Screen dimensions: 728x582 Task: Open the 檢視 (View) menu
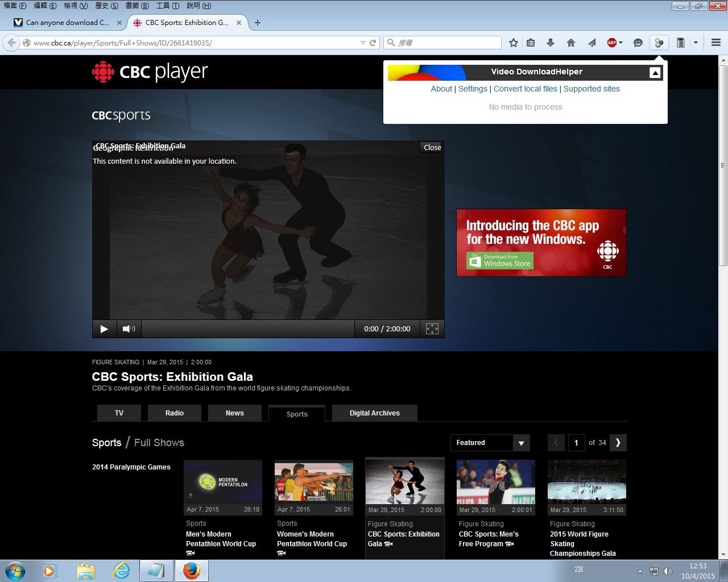(76, 6)
